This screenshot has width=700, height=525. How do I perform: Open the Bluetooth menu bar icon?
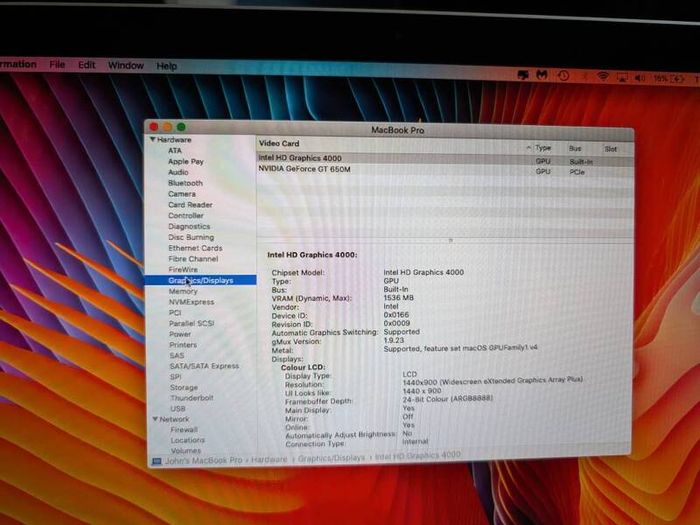584,77
